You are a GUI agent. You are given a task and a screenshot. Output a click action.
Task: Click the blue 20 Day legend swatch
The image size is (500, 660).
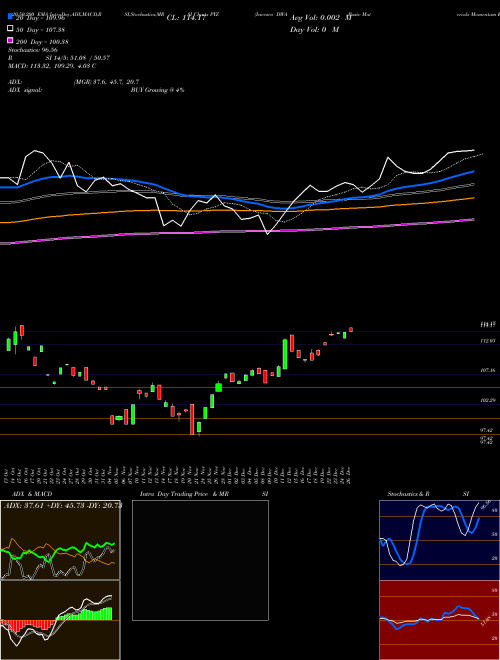tap(11, 17)
